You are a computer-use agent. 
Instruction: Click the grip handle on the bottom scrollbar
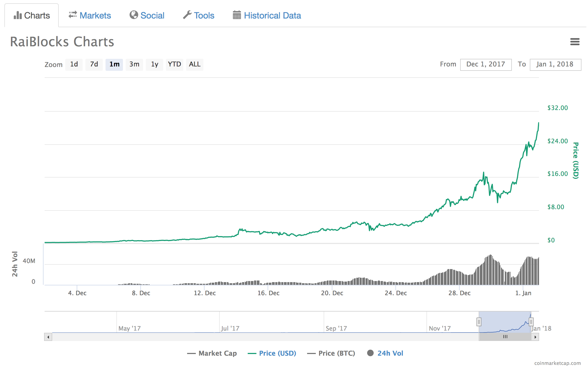[505, 337]
